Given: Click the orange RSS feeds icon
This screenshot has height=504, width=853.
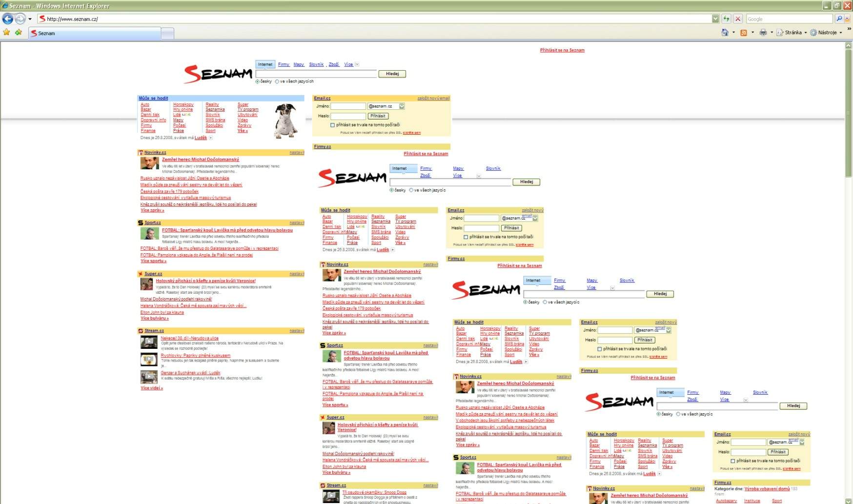Looking at the screenshot, I should click(744, 33).
